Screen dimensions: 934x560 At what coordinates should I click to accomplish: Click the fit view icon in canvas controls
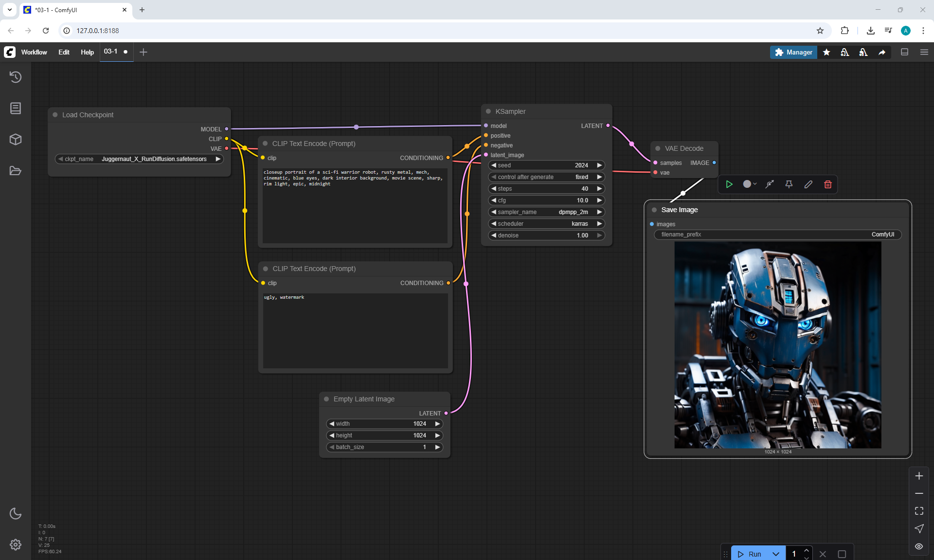(918, 511)
